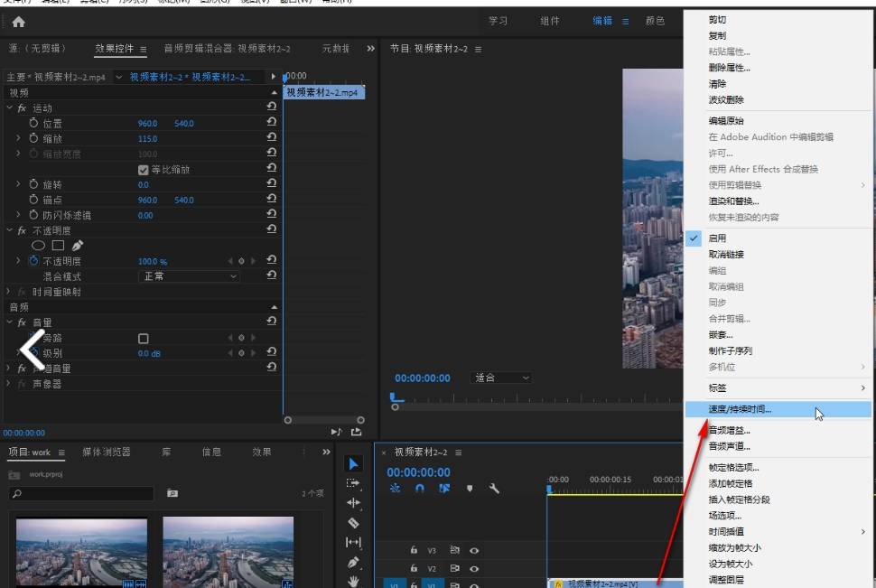Lock track V2
Image resolution: width=876 pixels, height=588 pixels.
(x=414, y=568)
